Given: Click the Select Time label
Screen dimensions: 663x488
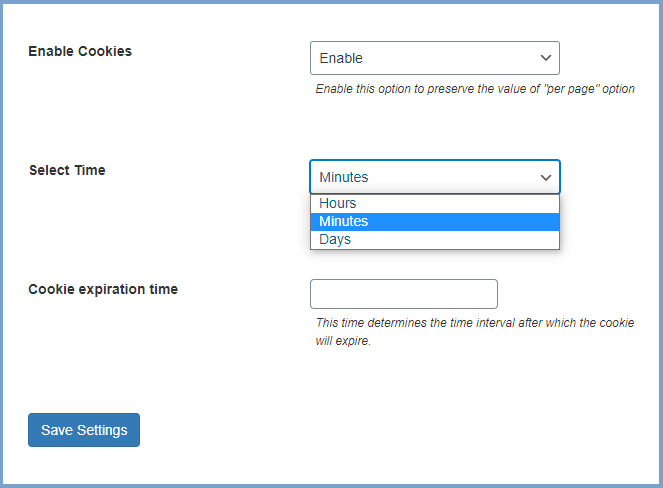Looking at the screenshot, I should 67,170.
